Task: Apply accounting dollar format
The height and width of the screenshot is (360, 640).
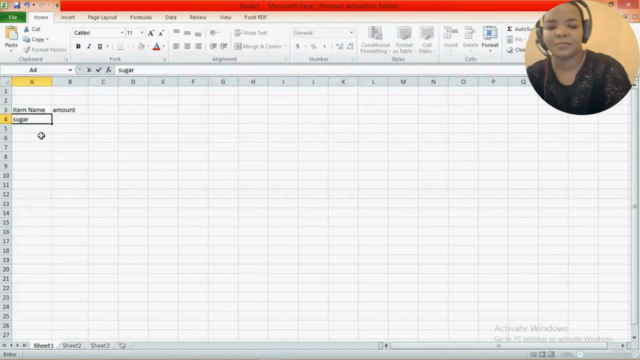Action: [x=298, y=46]
